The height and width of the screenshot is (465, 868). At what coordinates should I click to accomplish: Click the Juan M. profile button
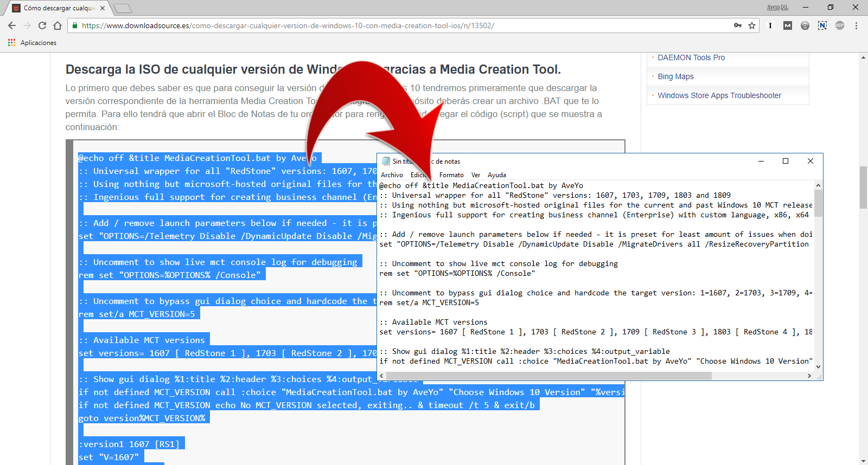[x=777, y=8]
